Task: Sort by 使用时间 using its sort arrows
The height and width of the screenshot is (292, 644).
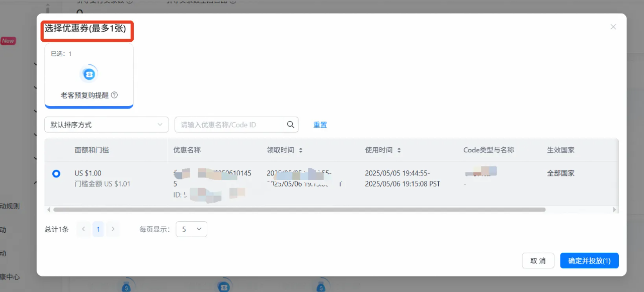Action: 399,150
